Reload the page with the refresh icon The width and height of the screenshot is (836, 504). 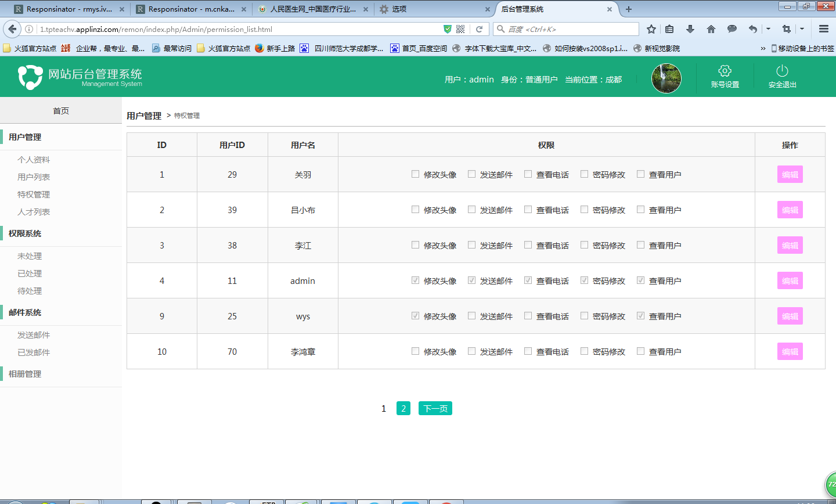pos(479,29)
